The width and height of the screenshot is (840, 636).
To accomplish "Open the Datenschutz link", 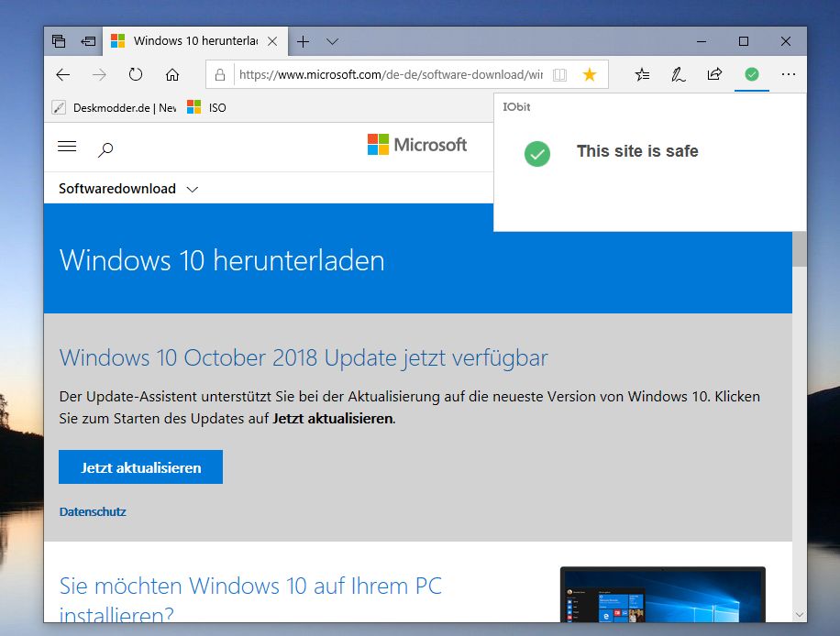I will pos(93,511).
